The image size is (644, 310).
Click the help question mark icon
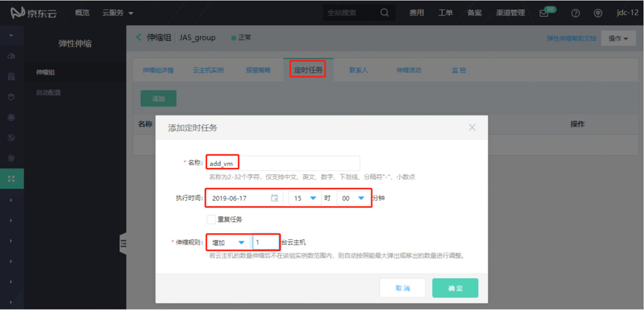click(x=575, y=13)
